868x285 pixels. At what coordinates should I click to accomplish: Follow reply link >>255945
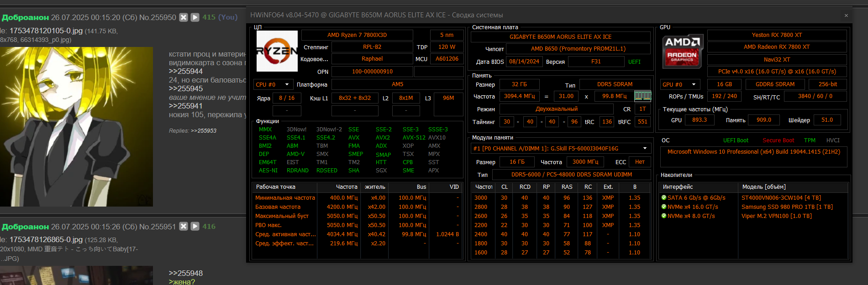(x=186, y=88)
